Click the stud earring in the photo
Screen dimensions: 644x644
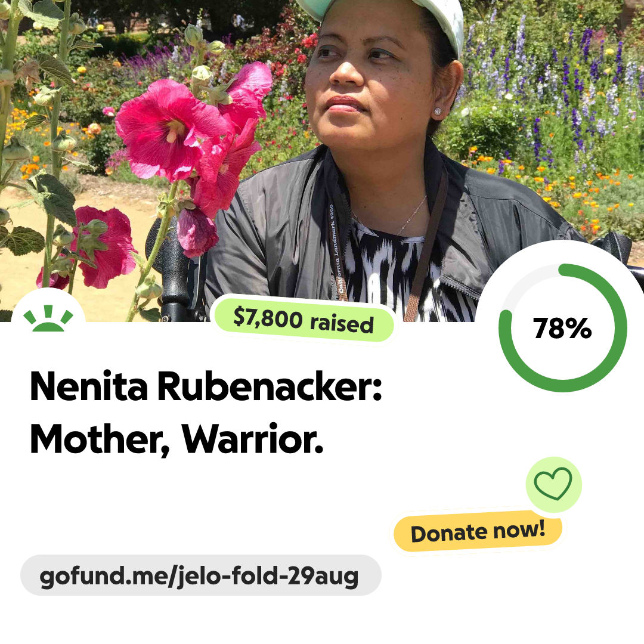pyautogui.click(x=438, y=112)
